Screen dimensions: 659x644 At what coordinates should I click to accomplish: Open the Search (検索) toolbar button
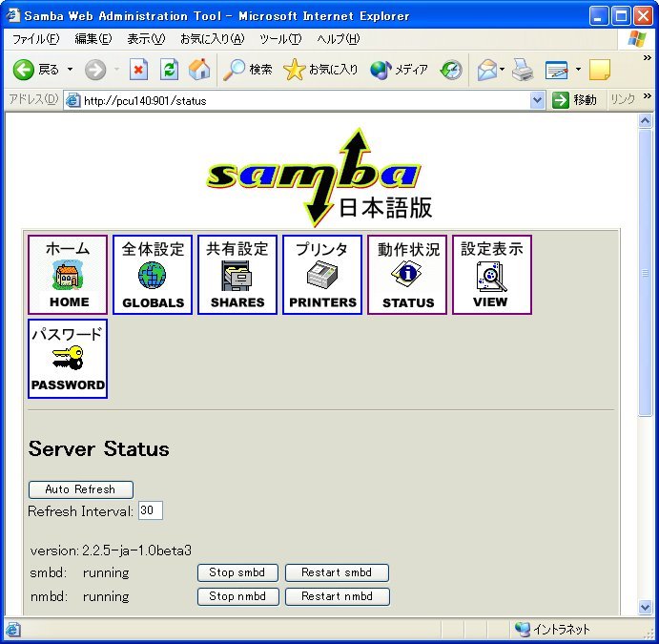pos(248,70)
